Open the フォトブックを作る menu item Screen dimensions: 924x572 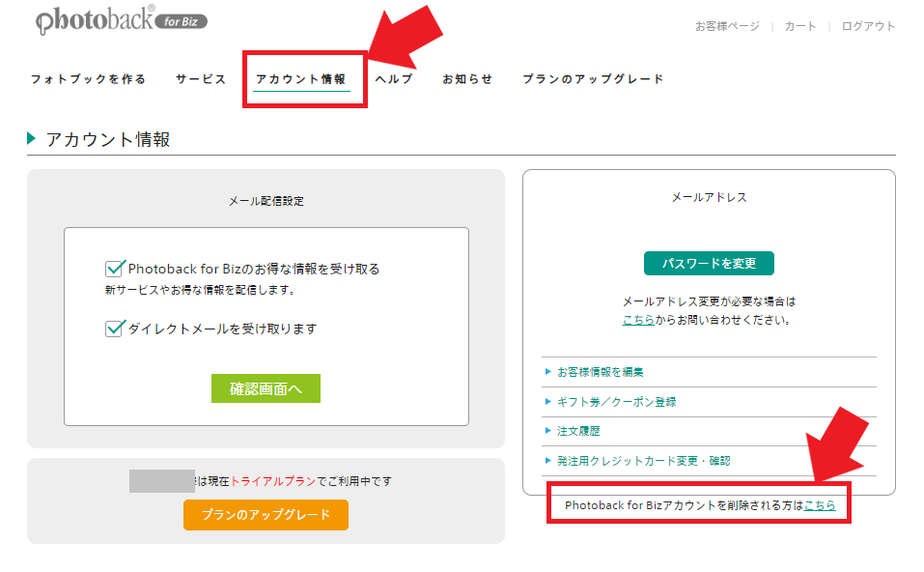coord(89,79)
